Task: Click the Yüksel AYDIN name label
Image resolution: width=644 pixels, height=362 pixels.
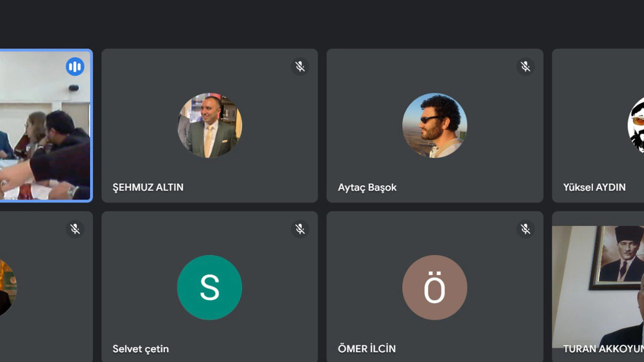Action: pyautogui.click(x=594, y=187)
